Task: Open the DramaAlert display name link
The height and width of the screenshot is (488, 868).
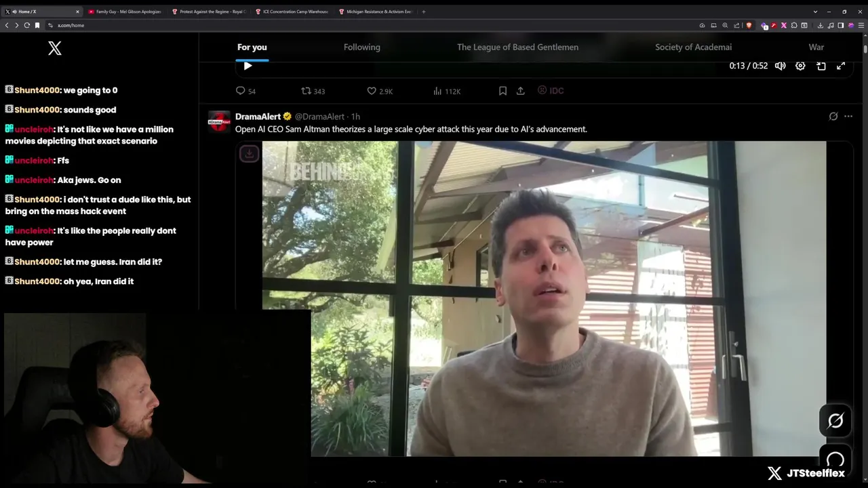Action: (x=258, y=117)
